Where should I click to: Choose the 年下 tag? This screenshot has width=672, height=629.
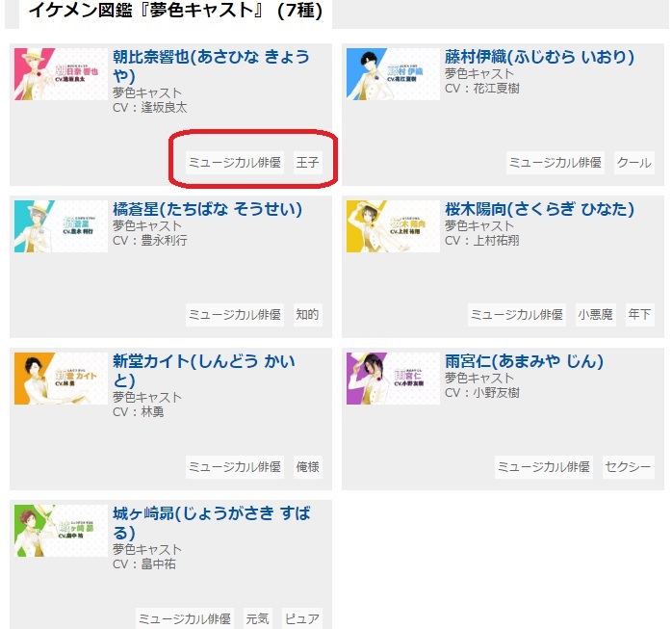click(640, 315)
